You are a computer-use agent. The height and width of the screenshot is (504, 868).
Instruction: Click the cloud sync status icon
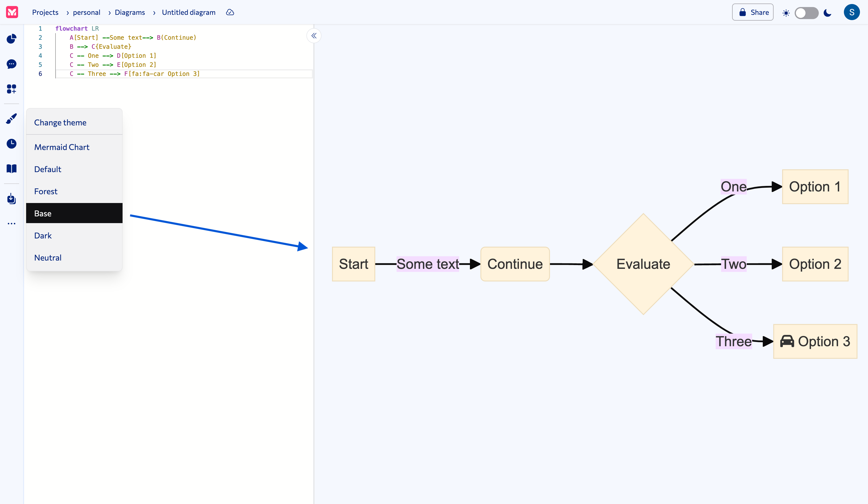pyautogui.click(x=230, y=12)
